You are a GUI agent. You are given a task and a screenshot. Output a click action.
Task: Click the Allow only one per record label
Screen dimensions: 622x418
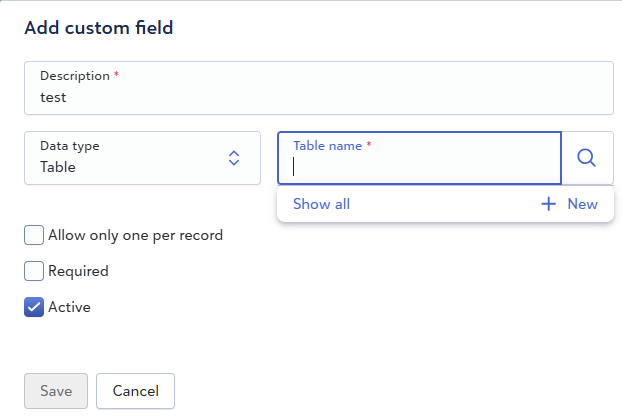pyautogui.click(x=135, y=235)
